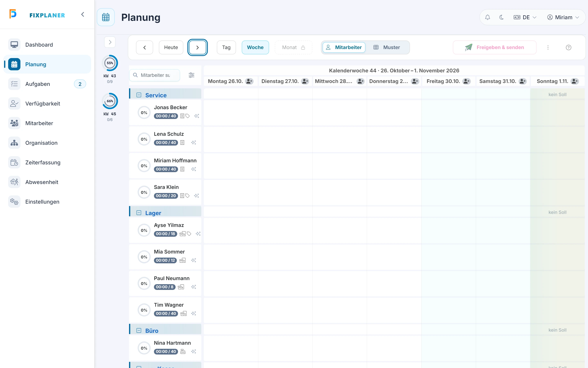
Task: Collapse the Service group
Action: (139, 95)
